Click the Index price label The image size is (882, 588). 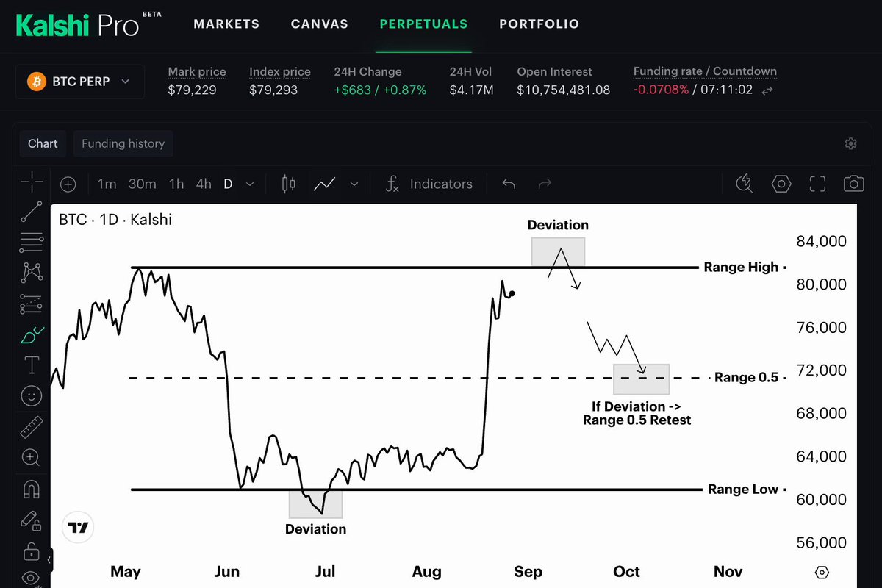(280, 72)
